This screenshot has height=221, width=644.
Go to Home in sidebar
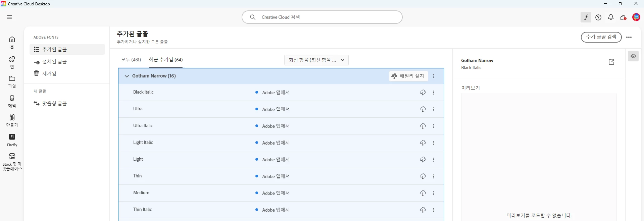[x=12, y=43]
